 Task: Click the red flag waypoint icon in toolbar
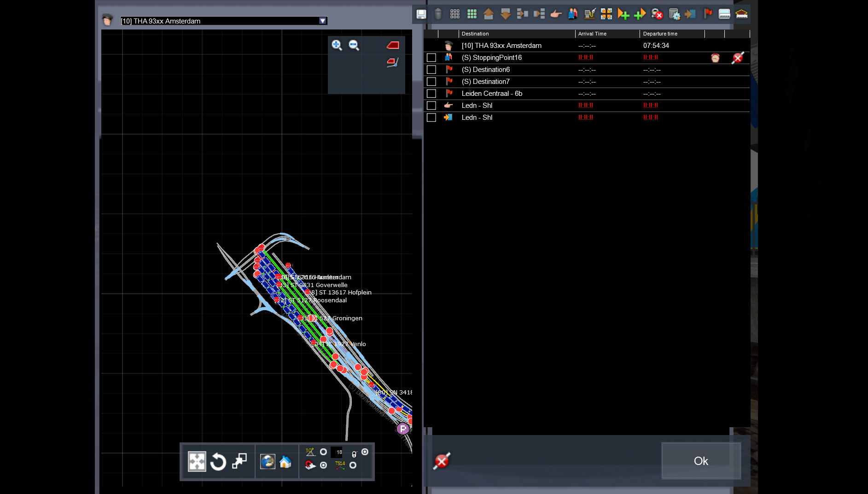pos(708,14)
